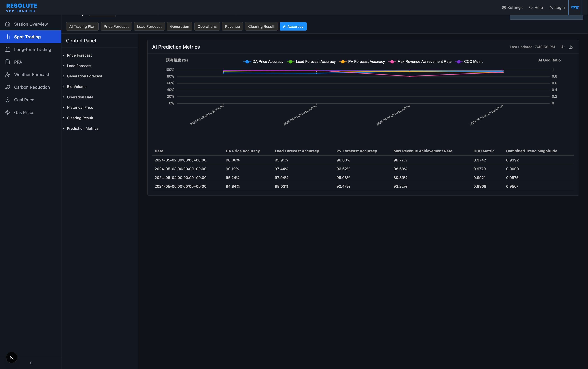Image resolution: width=588 pixels, height=369 pixels.
Task: Click the Last updated timestamp text
Action: [532, 47]
